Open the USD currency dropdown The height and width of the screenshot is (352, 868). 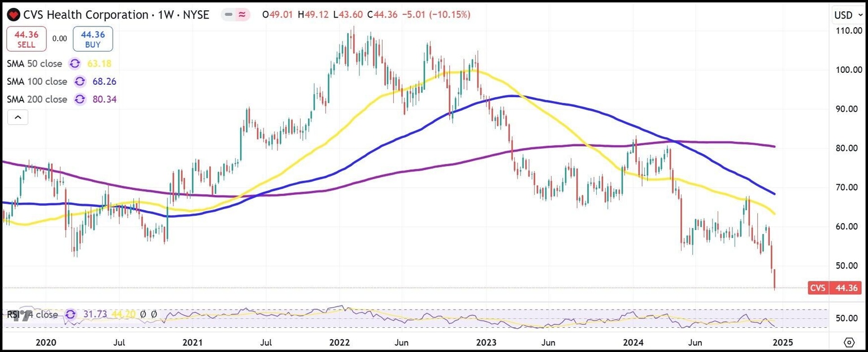tap(847, 15)
